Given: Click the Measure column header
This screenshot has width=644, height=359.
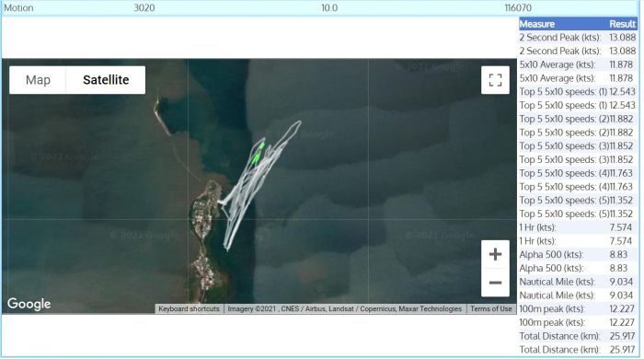Looking at the screenshot, I should click(x=536, y=24).
